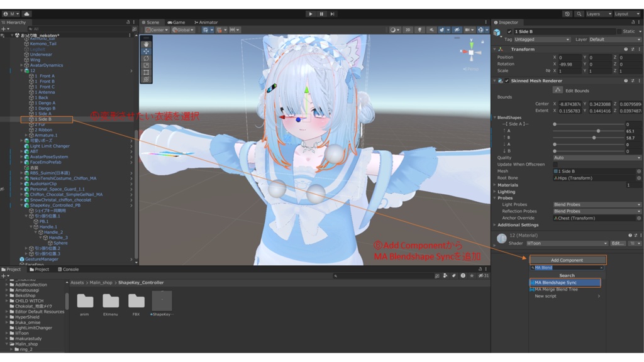The height and width of the screenshot is (362, 644).
Task: Open the cloud services icon
Action: (x=26, y=14)
